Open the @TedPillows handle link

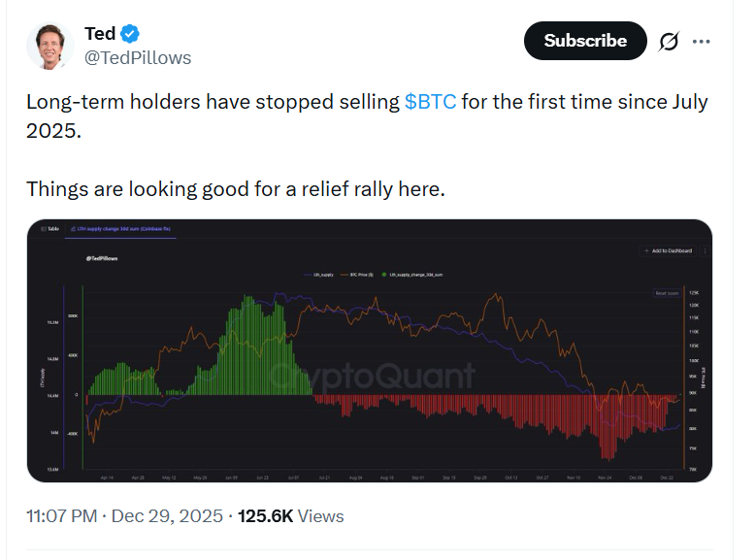pos(138,57)
